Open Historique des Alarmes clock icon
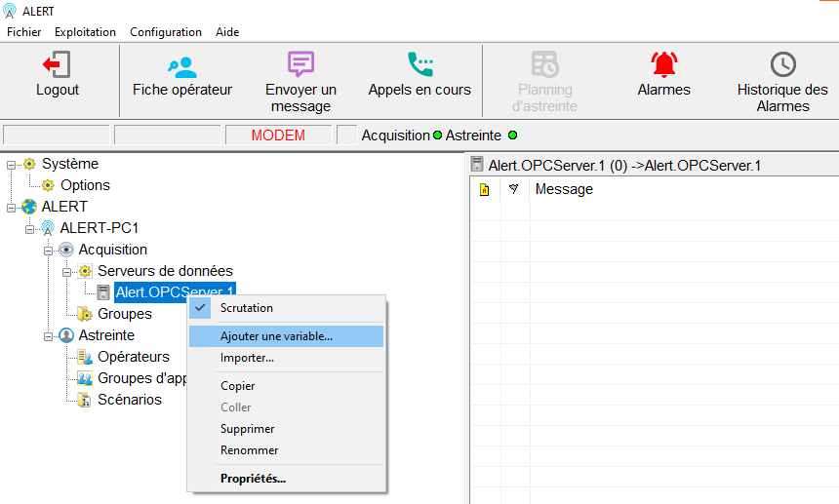Image resolution: width=839 pixels, height=504 pixels. pyautogui.click(x=782, y=65)
